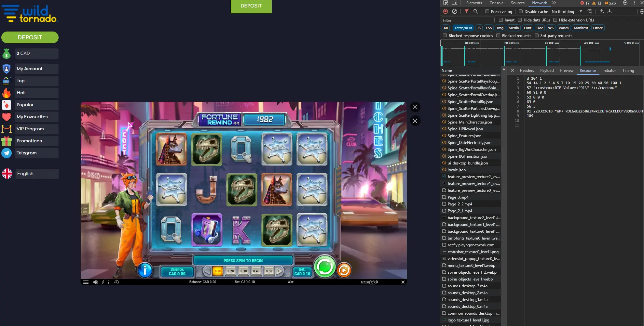Enable Preserve log checkbox

click(487, 11)
